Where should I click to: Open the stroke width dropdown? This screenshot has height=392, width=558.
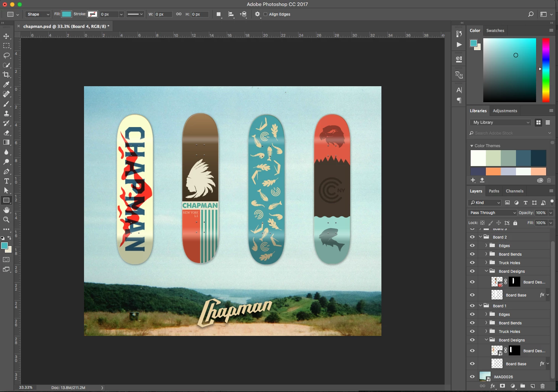121,14
